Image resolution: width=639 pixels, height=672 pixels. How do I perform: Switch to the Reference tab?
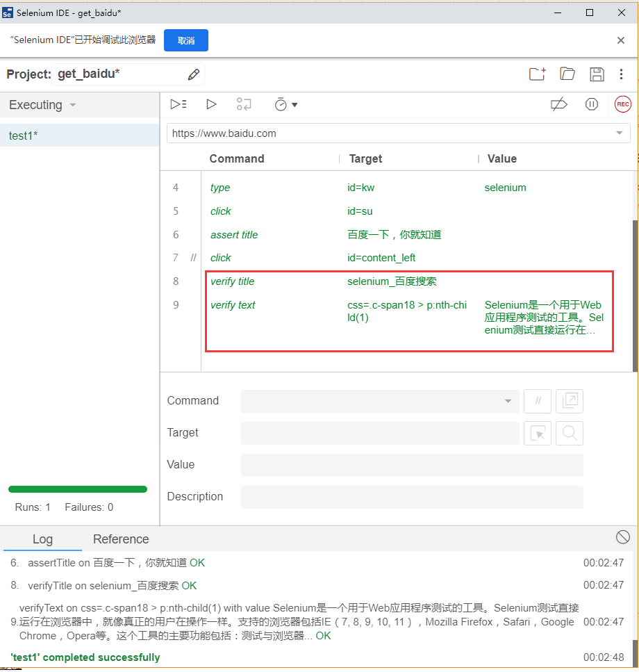(x=122, y=539)
